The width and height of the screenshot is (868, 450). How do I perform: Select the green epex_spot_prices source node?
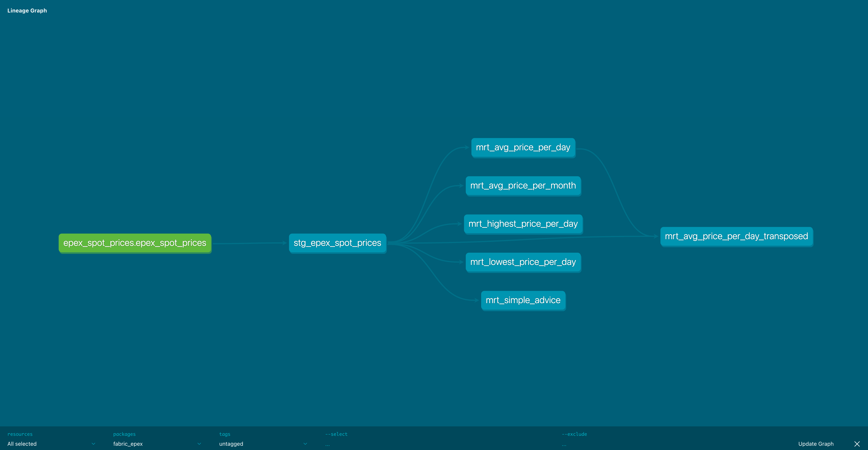pyautogui.click(x=134, y=243)
